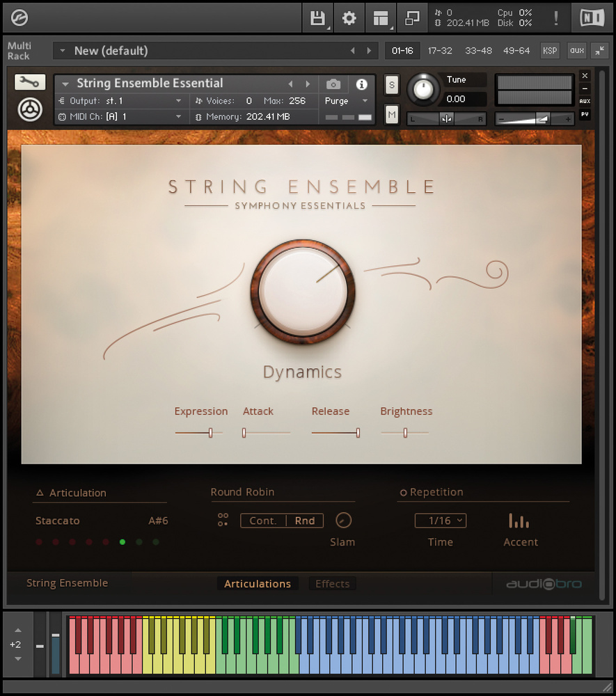Click the Slam round dial icon
Viewport: 616px width, 696px height.
[x=343, y=520]
